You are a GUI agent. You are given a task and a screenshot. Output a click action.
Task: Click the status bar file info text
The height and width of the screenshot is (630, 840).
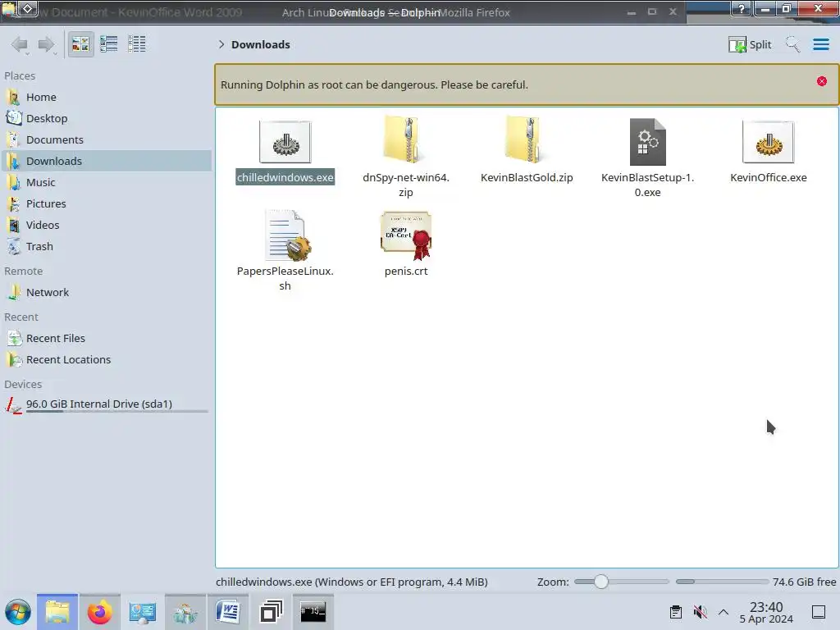[x=351, y=582]
